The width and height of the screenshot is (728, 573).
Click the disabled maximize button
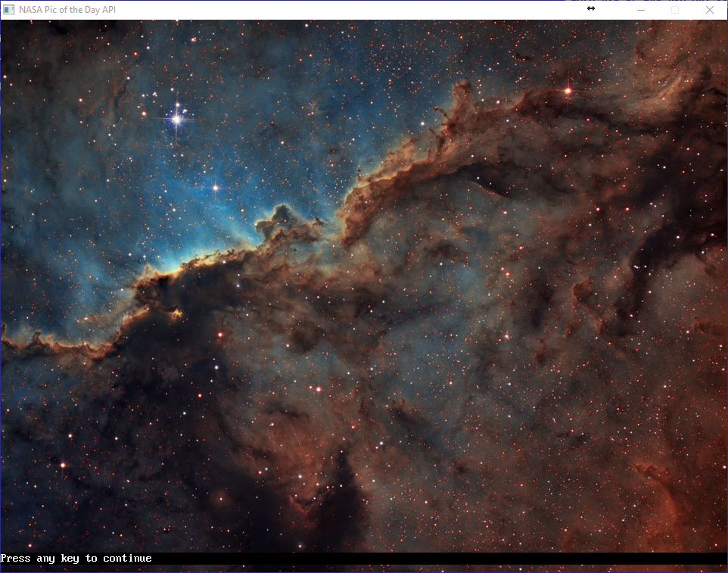[x=675, y=10]
